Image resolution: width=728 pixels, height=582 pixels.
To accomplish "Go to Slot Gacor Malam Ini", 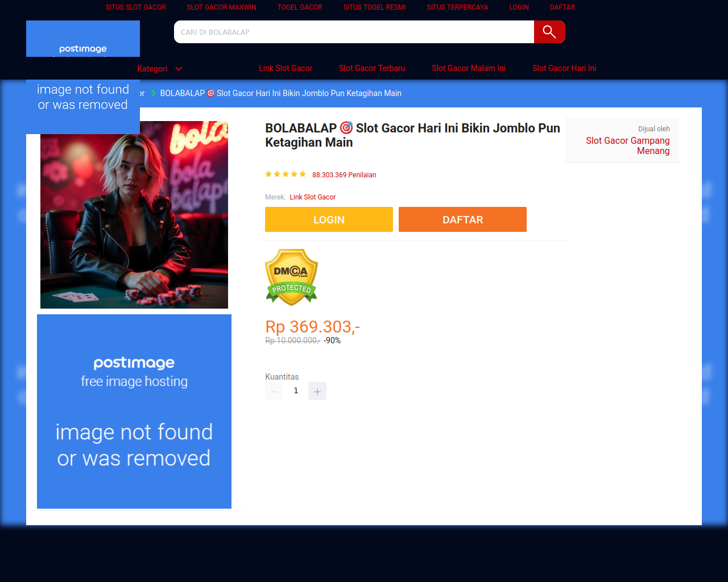I will 469,68.
